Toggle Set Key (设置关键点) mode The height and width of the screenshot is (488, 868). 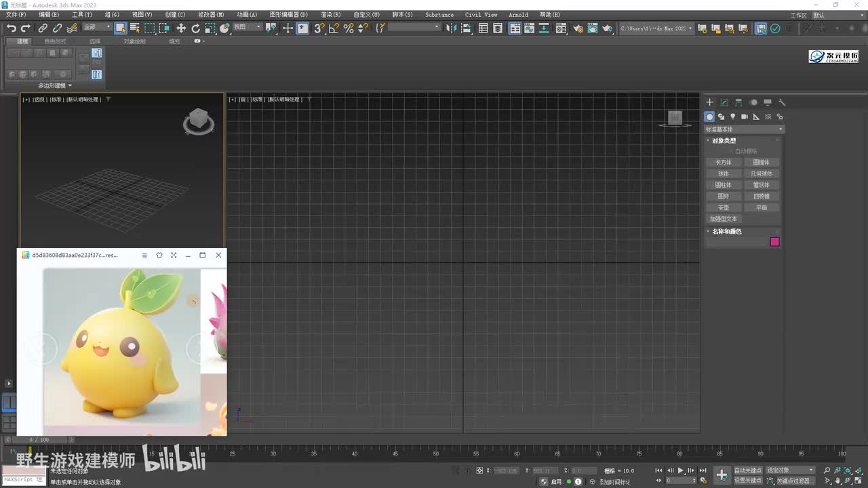pyautogui.click(x=748, y=481)
